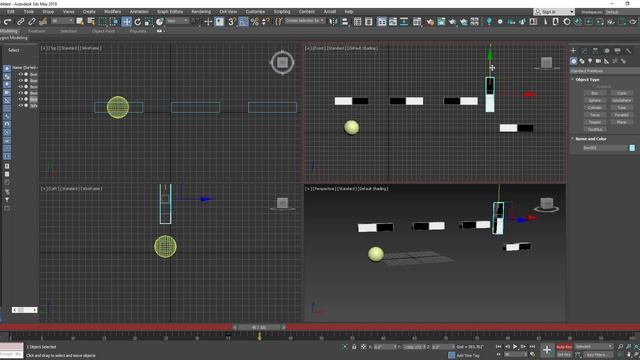Screen dimensions: 640x360
Task: Click the large Set Keys plus button
Action: [x=547, y=350]
